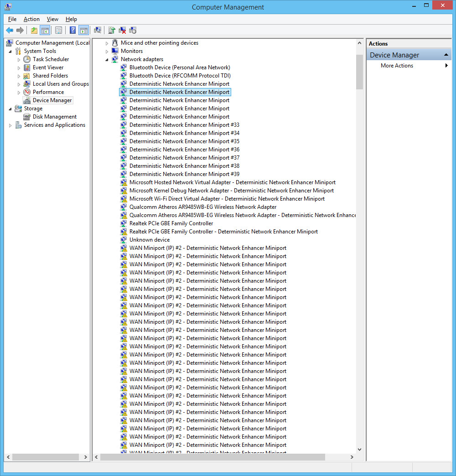Select Computer Management (Local) root node
456x476 pixels.
point(52,43)
